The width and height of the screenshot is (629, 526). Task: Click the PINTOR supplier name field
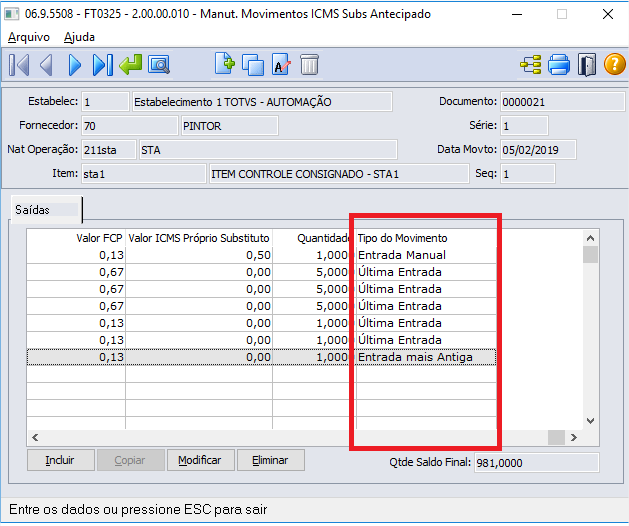tap(229, 126)
